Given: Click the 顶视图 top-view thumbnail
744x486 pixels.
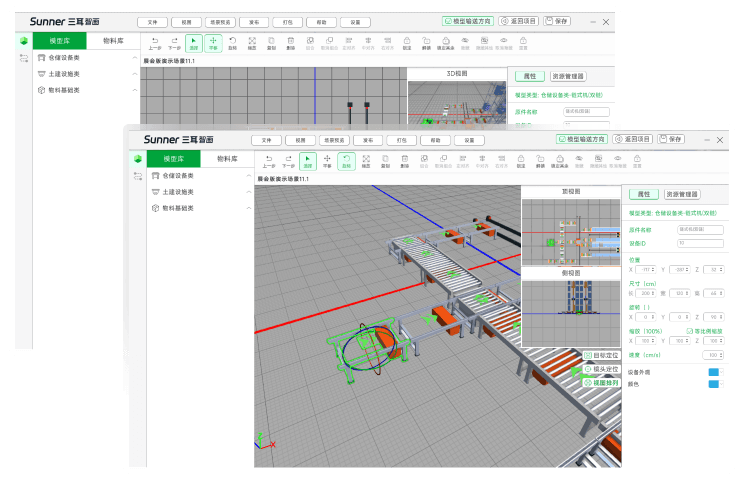Looking at the screenshot, I should coord(571,232).
